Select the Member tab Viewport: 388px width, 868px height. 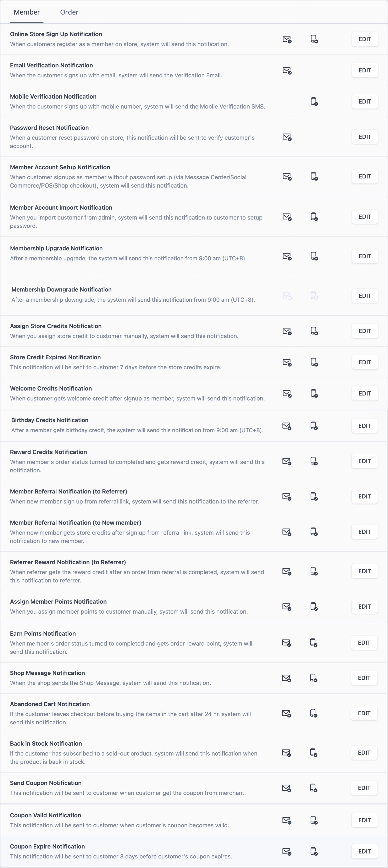tap(27, 12)
